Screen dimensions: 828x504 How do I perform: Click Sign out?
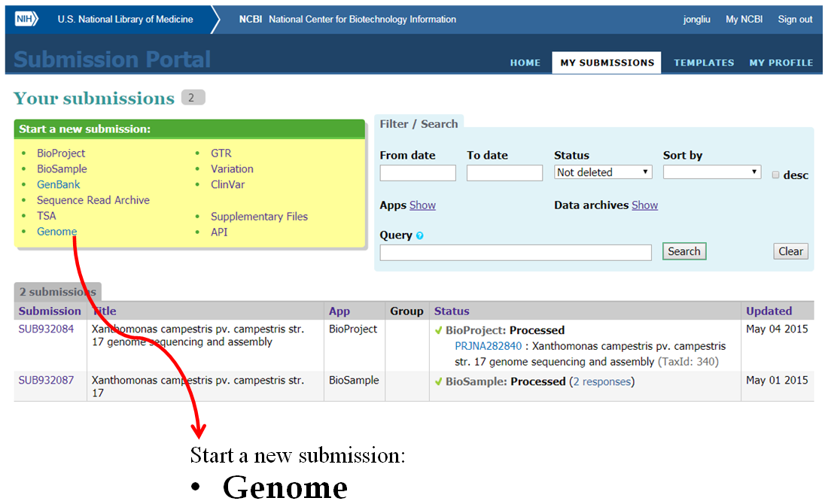(x=795, y=20)
